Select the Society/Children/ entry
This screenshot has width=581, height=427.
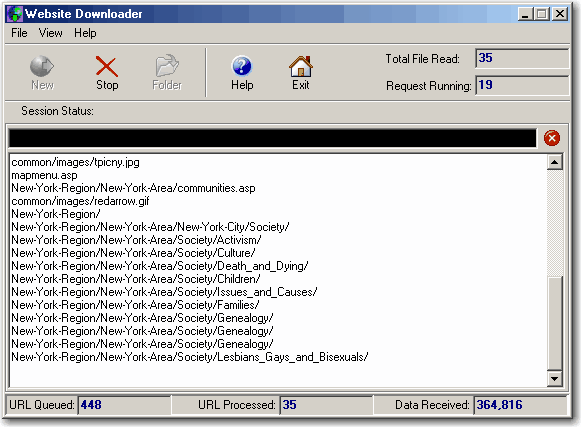click(x=136, y=279)
